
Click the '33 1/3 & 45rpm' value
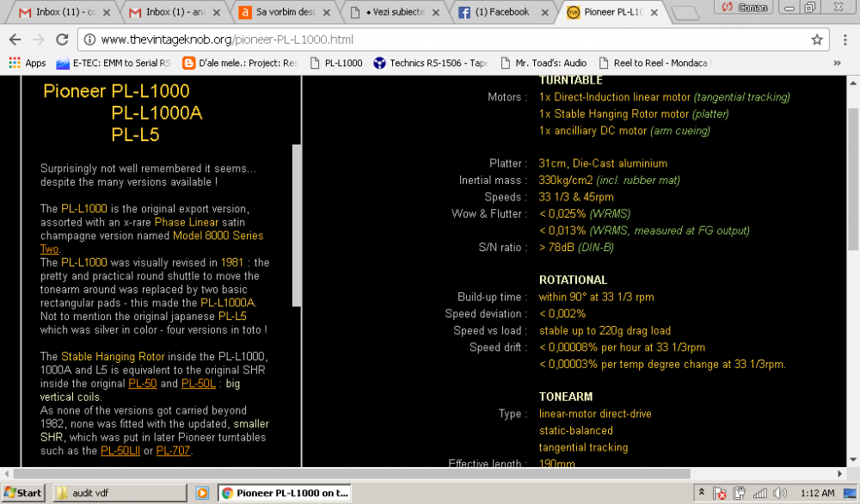[x=576, y=197]
